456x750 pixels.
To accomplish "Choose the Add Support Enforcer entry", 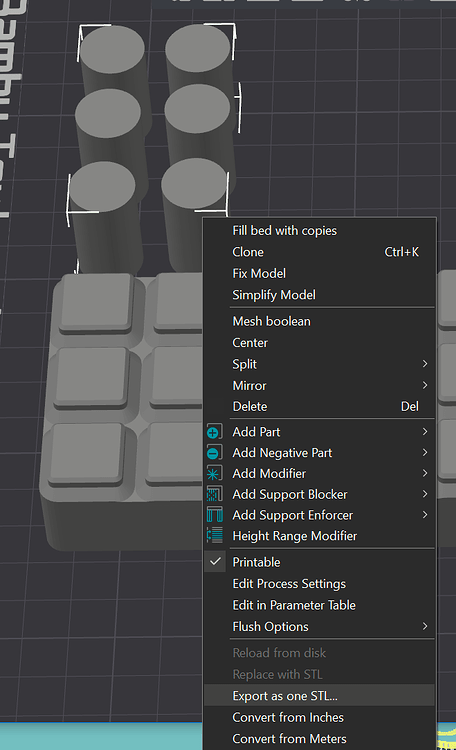I will tap(320, 515).
